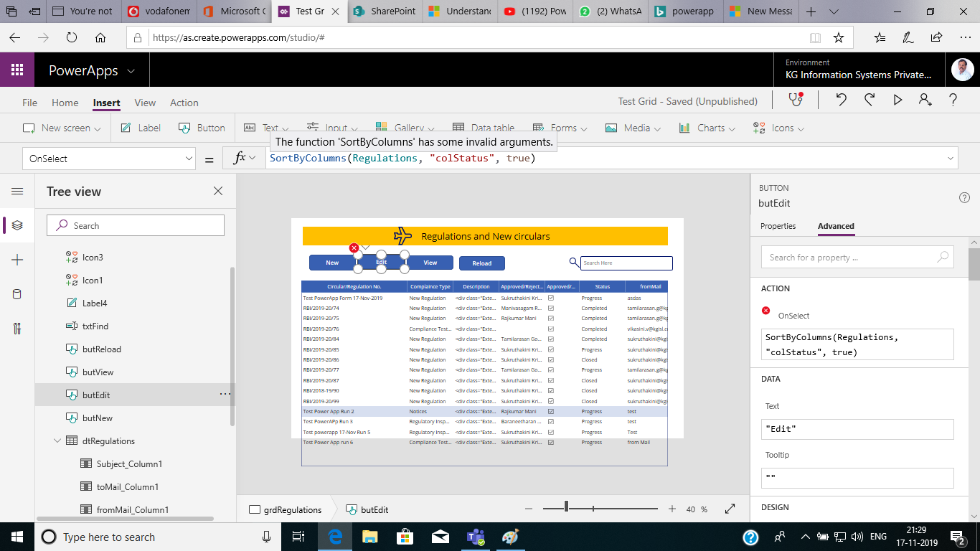This screenshot has height=551, width=980.
Task: Click the Share app icon
Action: click(925, 100)
